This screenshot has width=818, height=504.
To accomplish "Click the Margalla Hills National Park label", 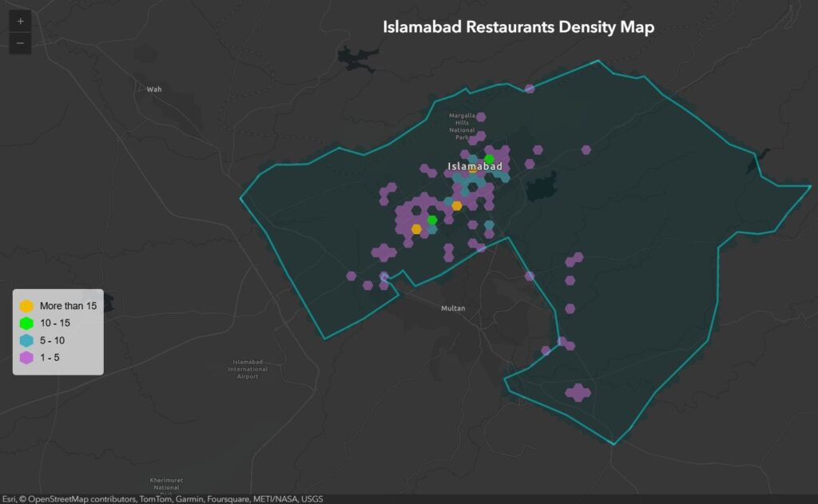I will coord(462,127).
